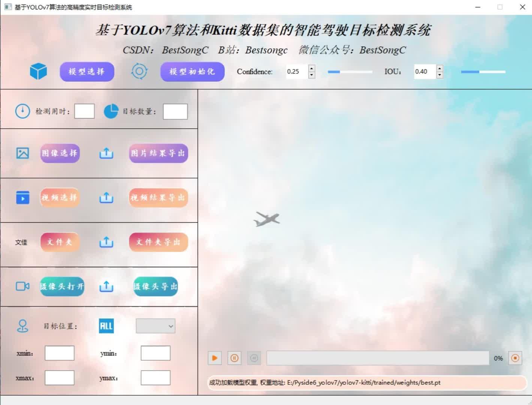Click the upload icon in the image row

[106, 153]
